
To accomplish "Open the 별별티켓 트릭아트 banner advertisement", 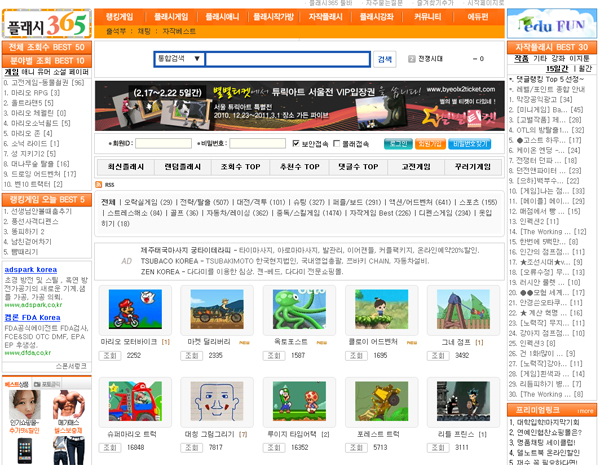I will pos(300,106).
